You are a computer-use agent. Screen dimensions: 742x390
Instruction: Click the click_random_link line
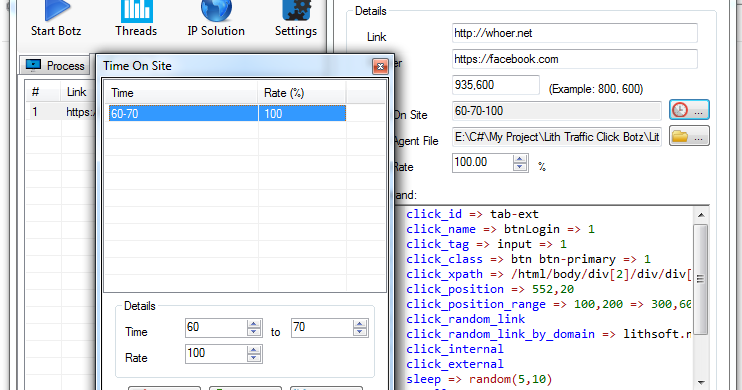(466, 319)
